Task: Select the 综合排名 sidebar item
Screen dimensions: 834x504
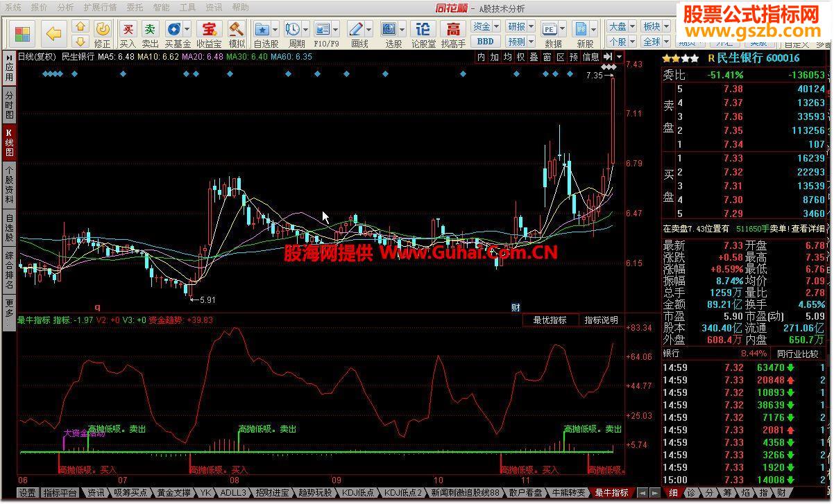Action: 9,270
